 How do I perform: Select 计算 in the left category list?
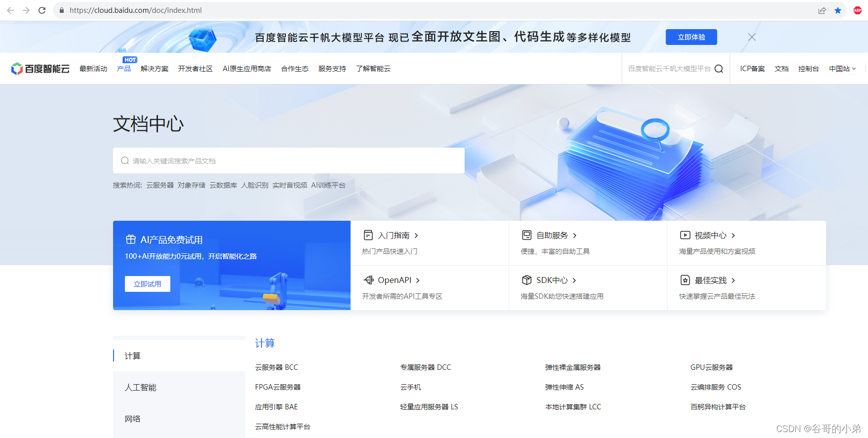[x=179, y=356]
